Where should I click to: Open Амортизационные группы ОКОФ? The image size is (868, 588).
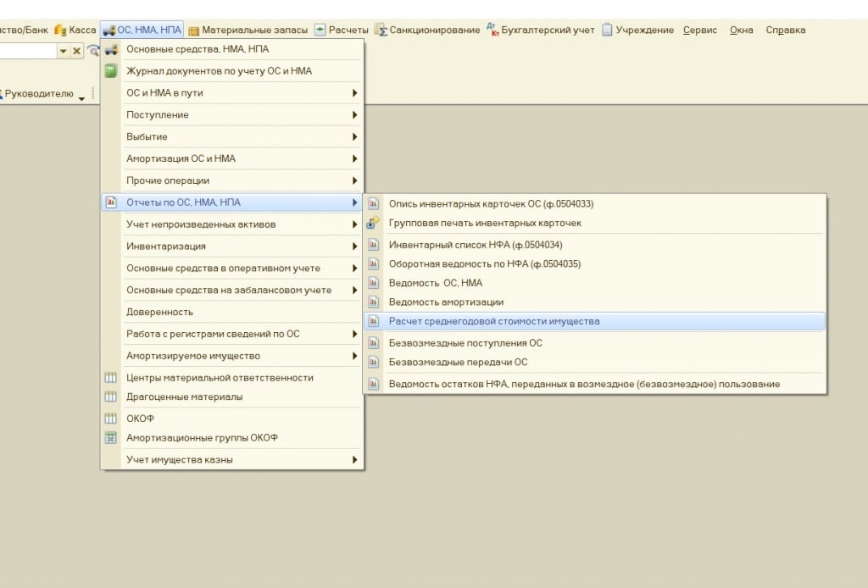(x=202, y=438)
